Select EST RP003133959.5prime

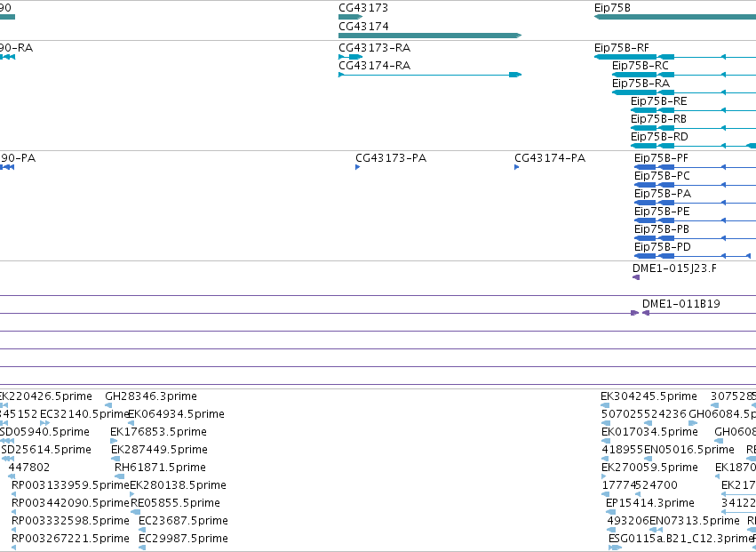[x=70, y=485]
